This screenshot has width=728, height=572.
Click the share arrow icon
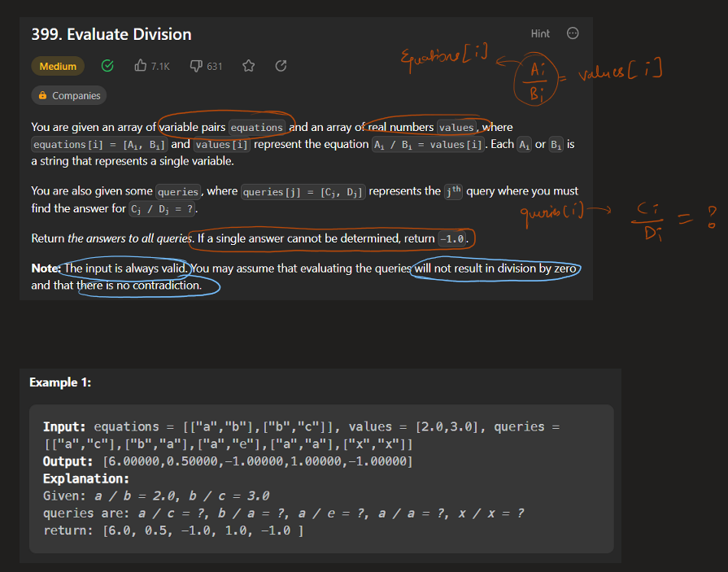281,66
